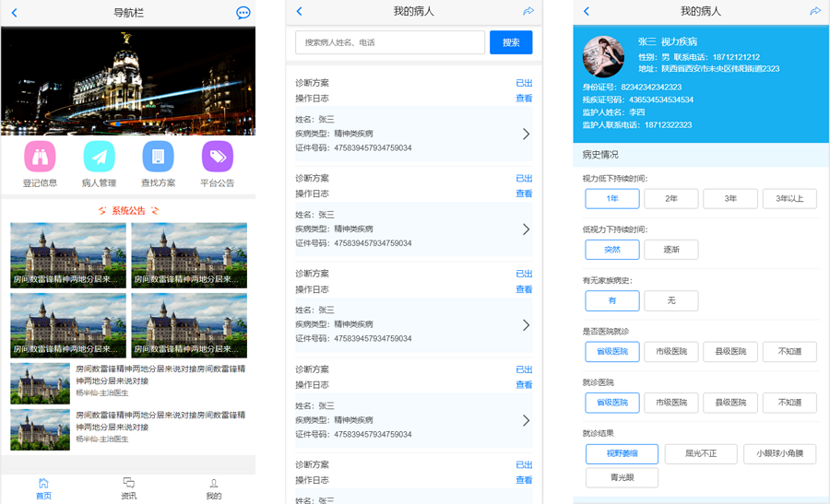
Task: Select 有 for 有无家族病史
Action: 612,300
